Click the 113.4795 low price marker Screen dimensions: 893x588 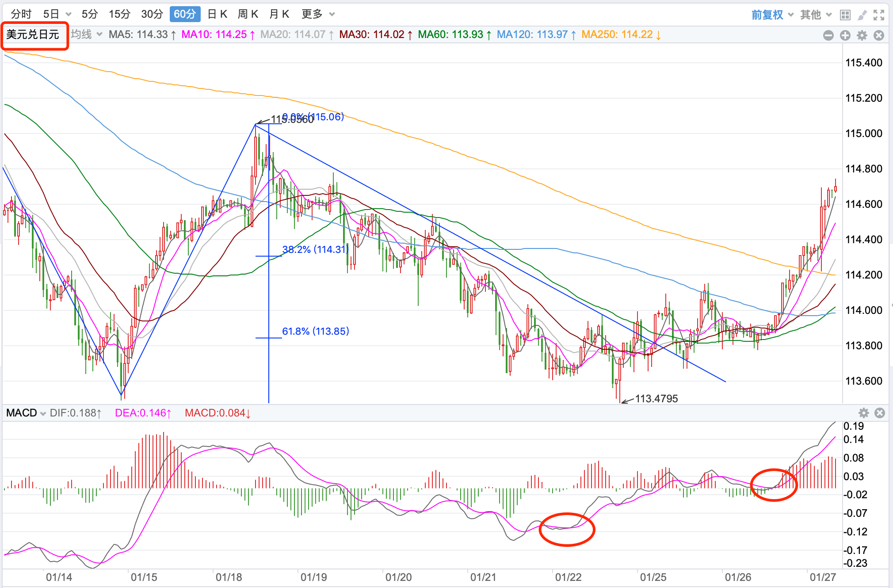[x=656, y=399]
